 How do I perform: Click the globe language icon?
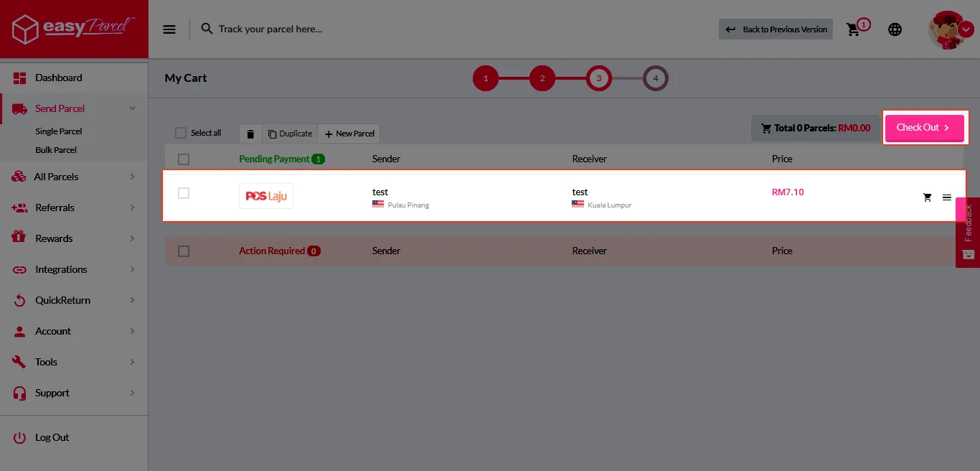895,29
